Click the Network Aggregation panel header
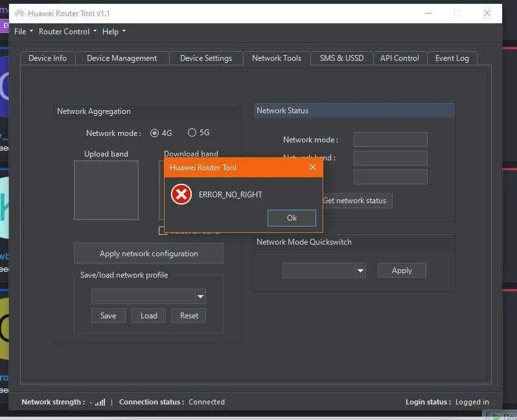The image size is (517, 420). pos(147,111)
